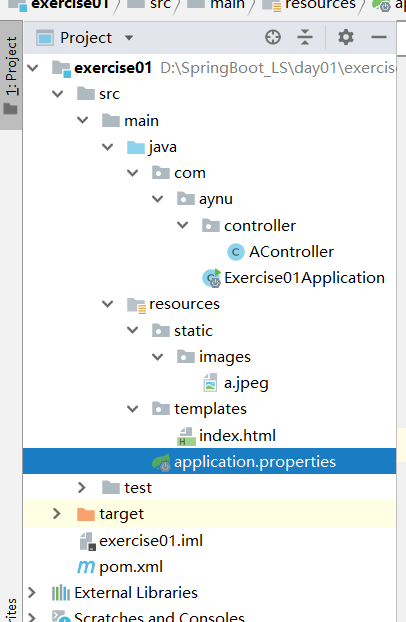Click the index.html file icon
This screenshot has width=406, height=622.
pos(186,436)
